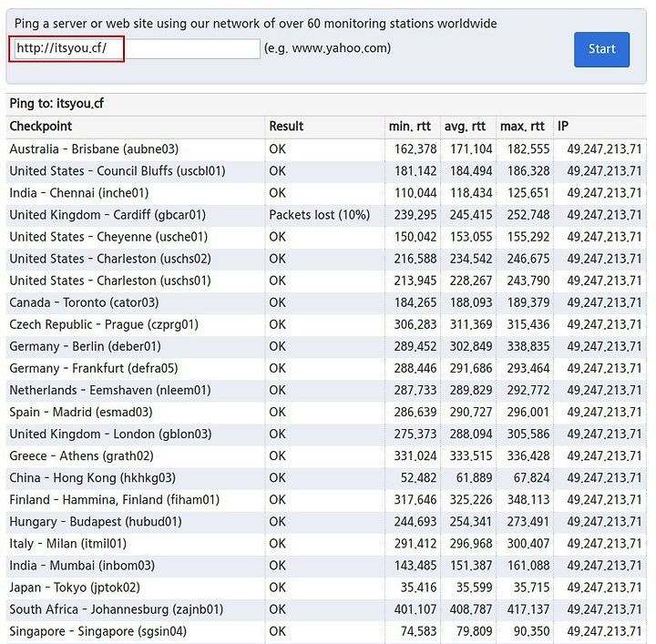Click the OK result in Hong Kong row
The height and width of the screenshot is (644, 656).
coord(277,478)
